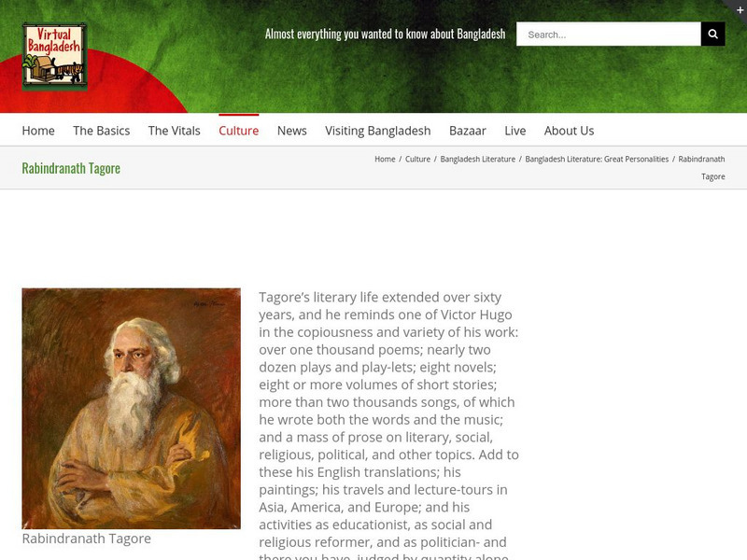This screenshot has height=560, width=747.
Task: Focus the Search text field
Action: (609, 34)
